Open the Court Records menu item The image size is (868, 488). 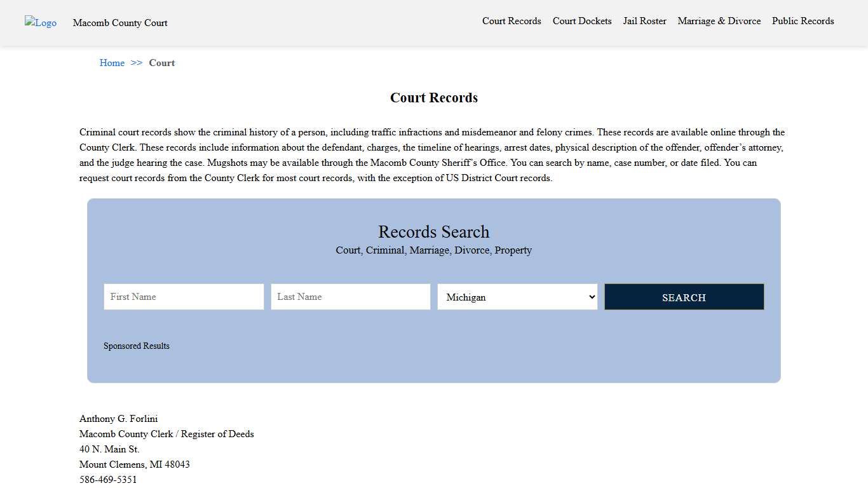pos(512,21)
